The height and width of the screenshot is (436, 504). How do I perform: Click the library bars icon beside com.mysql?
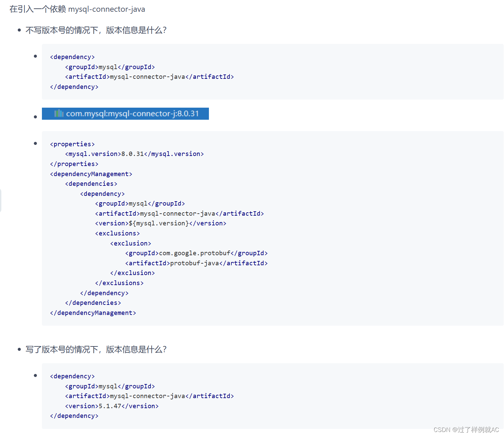click(59, 114)
